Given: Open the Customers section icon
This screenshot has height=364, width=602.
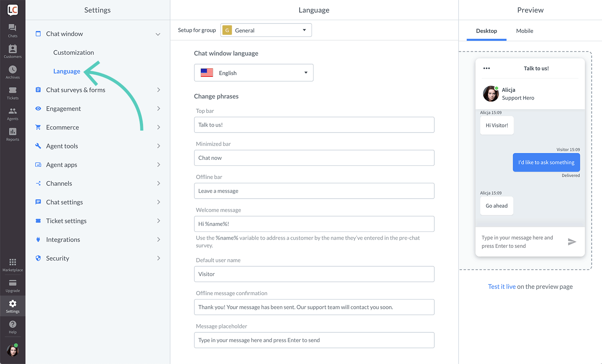Looking at the screenshot, I should [13, 51].
